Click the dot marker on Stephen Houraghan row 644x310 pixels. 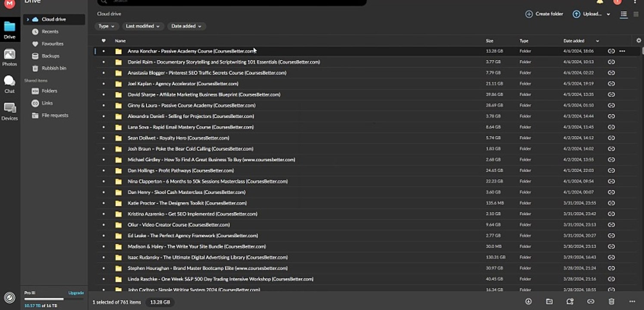(103, 268)
